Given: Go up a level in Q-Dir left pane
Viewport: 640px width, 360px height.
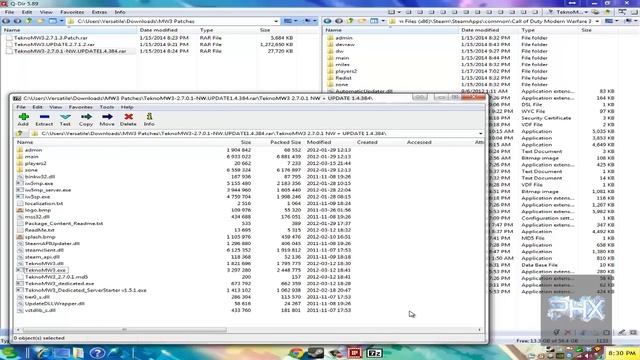Looking at the screenshot, I should (29, 21).
